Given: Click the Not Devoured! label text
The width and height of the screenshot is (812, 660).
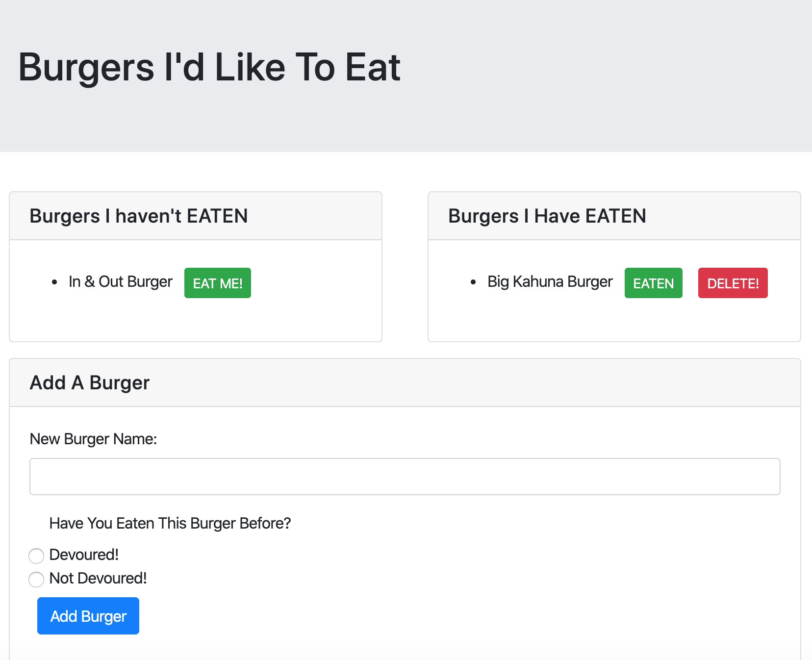Looking at the screenshot, I should [x=98, y=578].
